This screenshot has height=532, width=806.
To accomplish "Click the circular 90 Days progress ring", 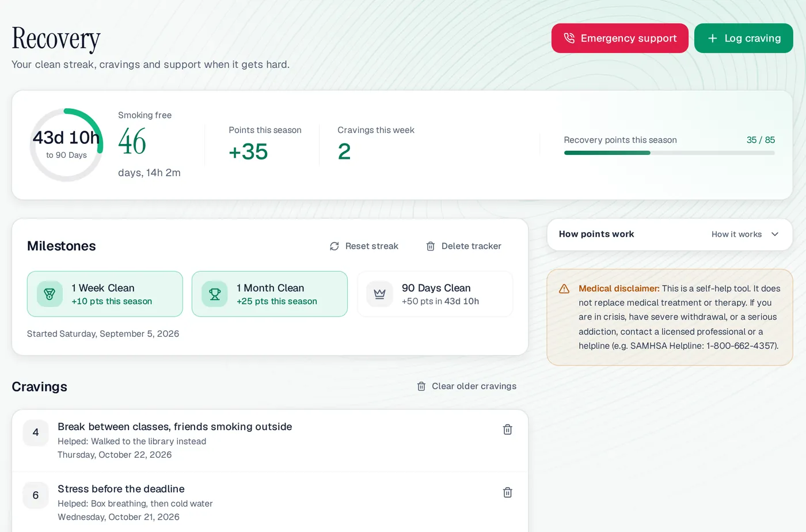I will point(66,145).
